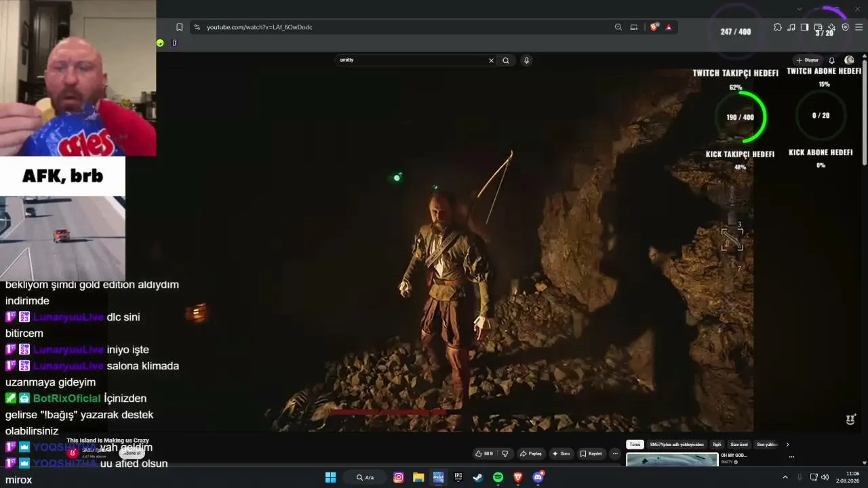Open Steam from the taskbar
This screenshot has height=488, width=868.
pyautogui.click(x=478, y=477)
